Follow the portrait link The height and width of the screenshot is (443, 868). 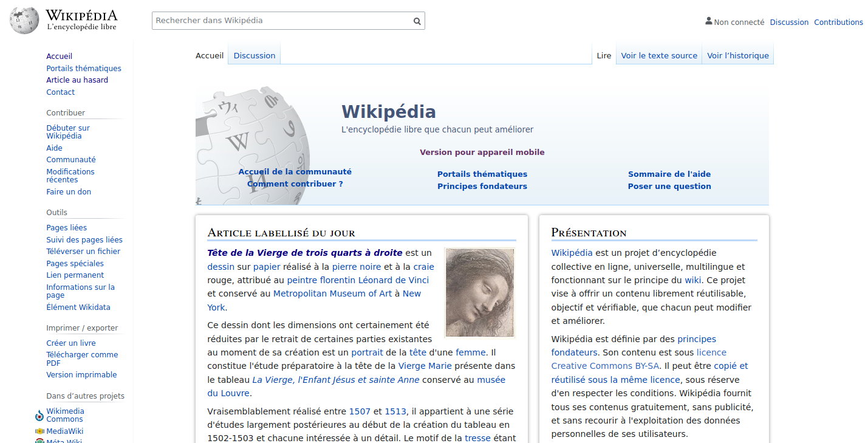[367, 352]
